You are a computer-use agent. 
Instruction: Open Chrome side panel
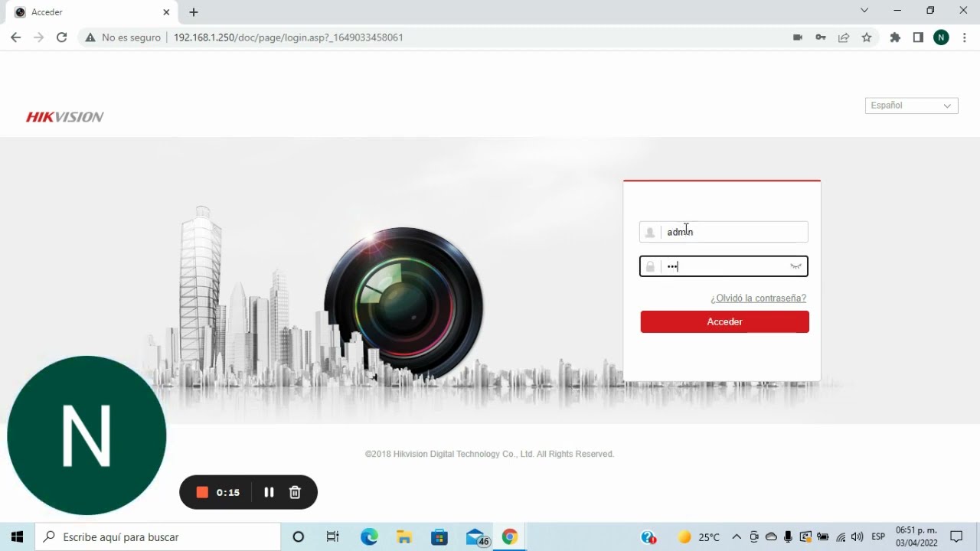(x=918, y=37)
